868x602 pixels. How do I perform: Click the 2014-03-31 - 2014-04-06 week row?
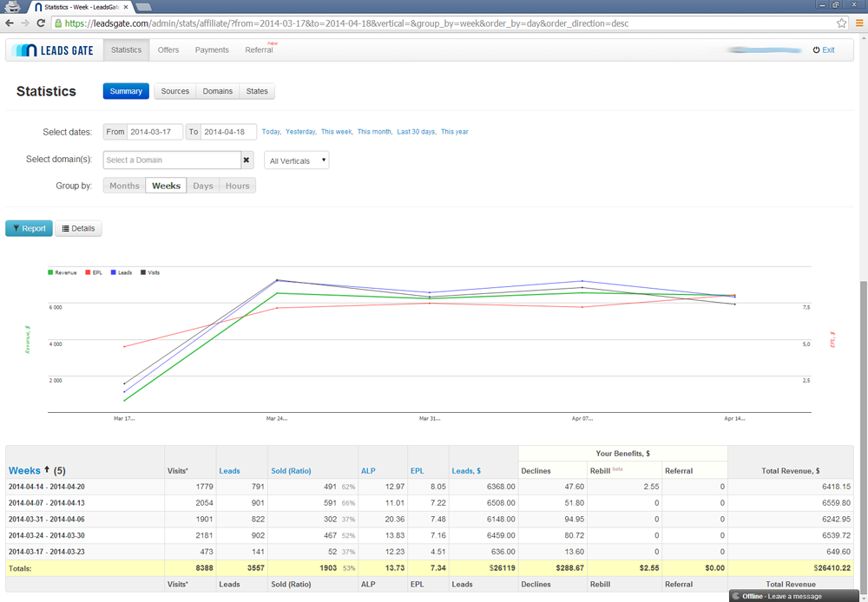click(430, 519)
